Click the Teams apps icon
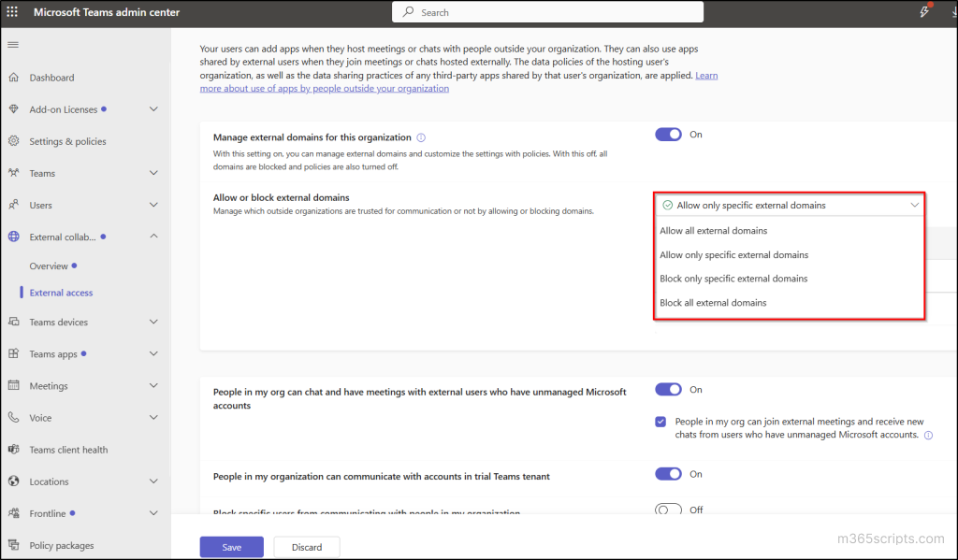This screenshot has width=958, height=560. [x=13, y=353]
